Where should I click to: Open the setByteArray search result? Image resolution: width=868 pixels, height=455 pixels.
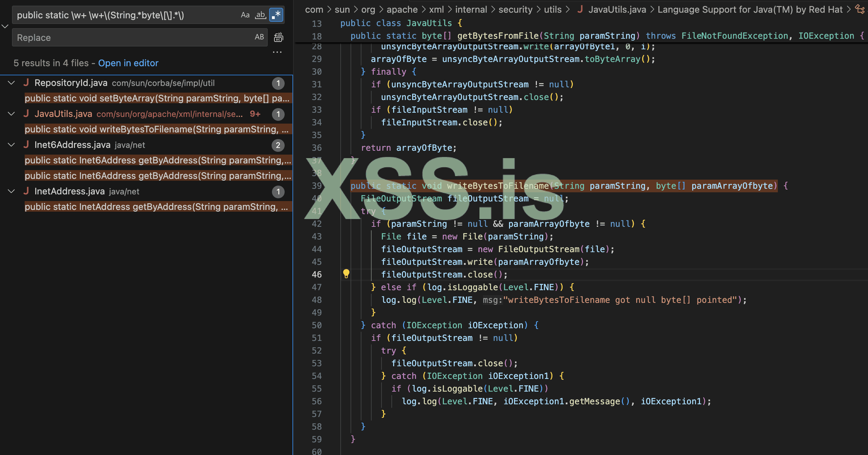click(x=157, y=98)
